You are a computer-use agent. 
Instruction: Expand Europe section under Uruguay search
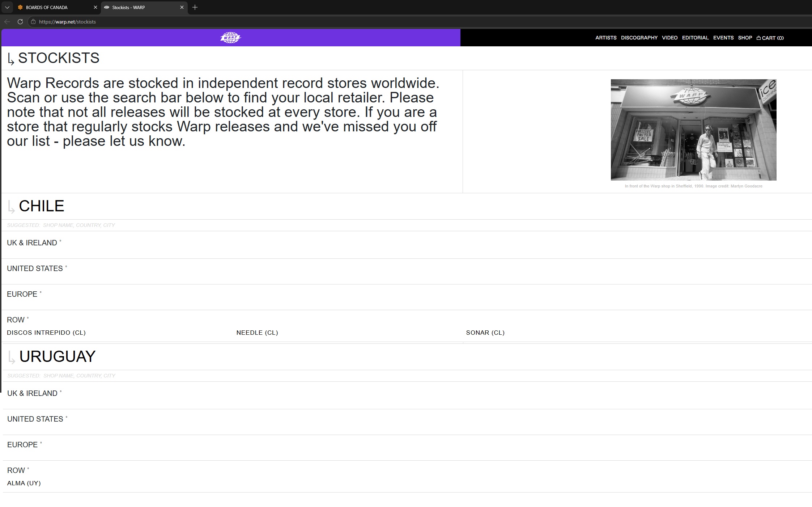[x=22, y=445]
